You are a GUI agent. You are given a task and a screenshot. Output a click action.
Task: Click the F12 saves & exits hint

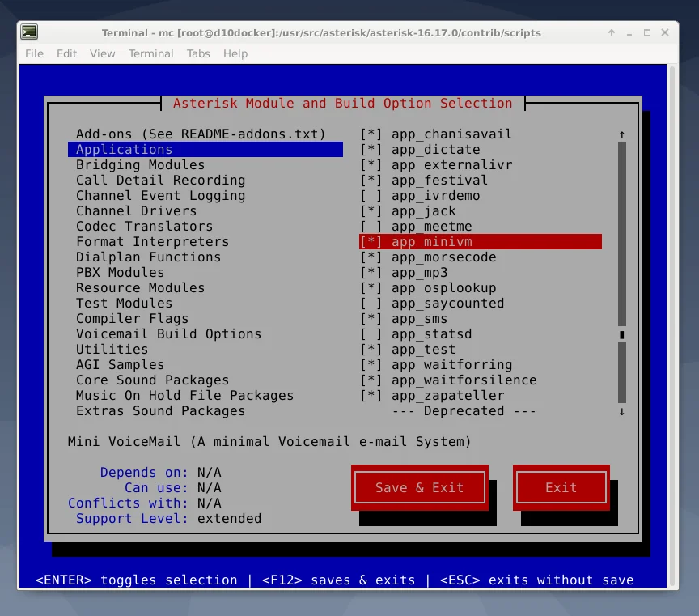[338, 580]
